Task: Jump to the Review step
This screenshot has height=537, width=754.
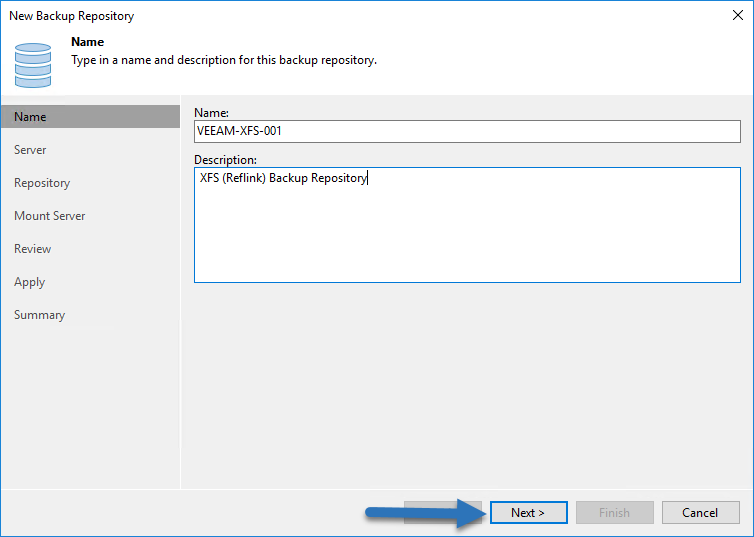Action: [32, 249]
